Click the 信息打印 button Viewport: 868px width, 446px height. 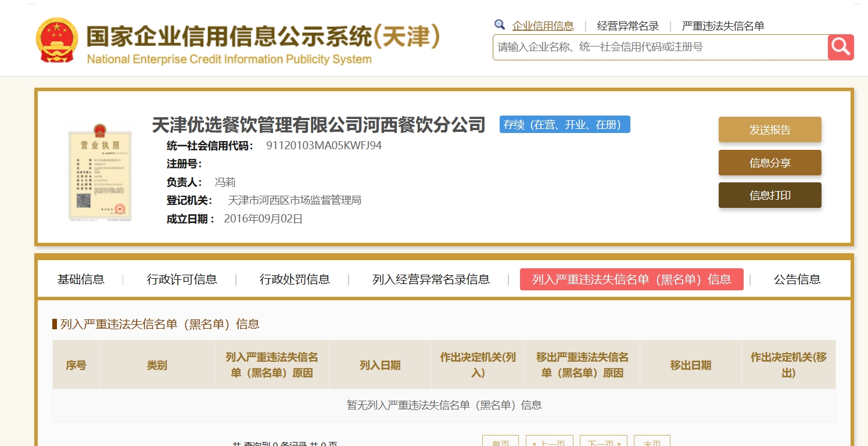[x=770, y=195]
